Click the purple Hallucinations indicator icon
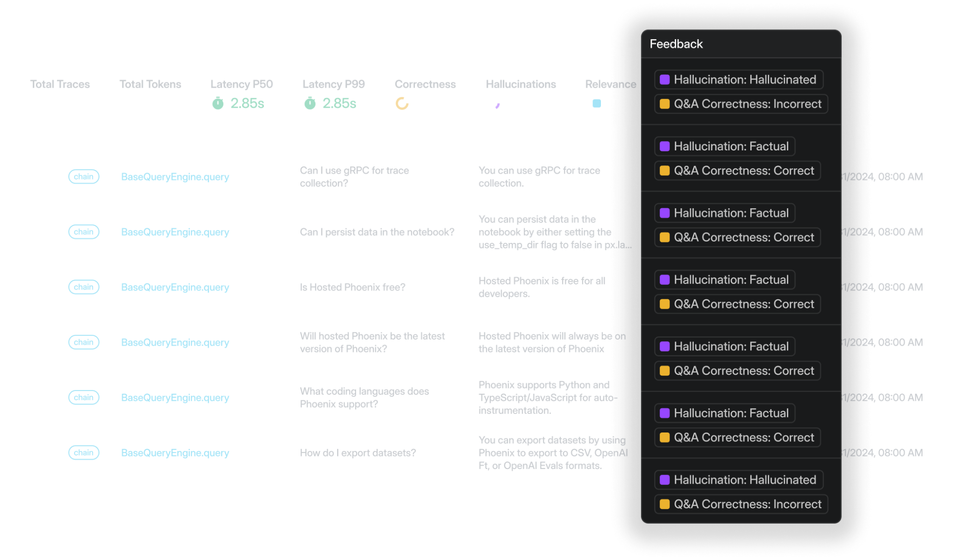Viewport: 957px width, 560px height. pyautogui.click(x=497, y=105)
